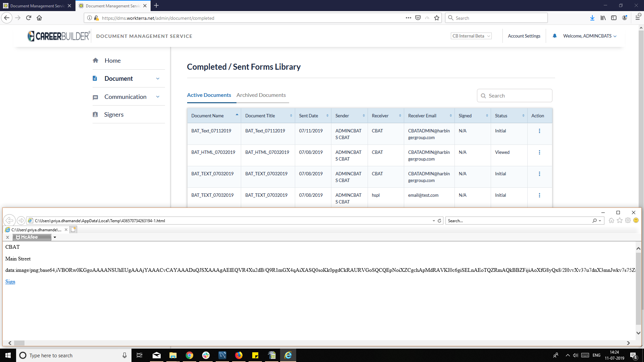Click the Internet Explorer refresh icon
Screen dimensions: 644x362
coord(439,221)
